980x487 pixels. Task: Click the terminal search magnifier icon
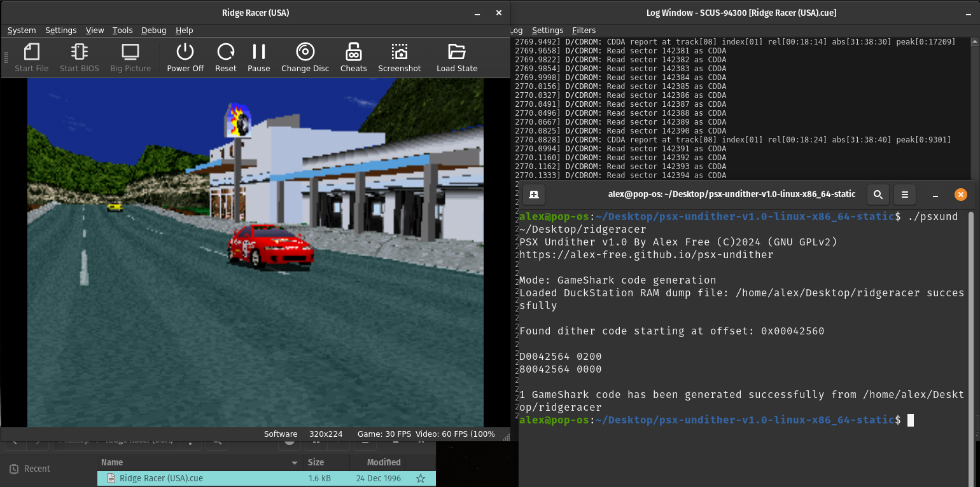pyautogui.click(x=878, y=195)
